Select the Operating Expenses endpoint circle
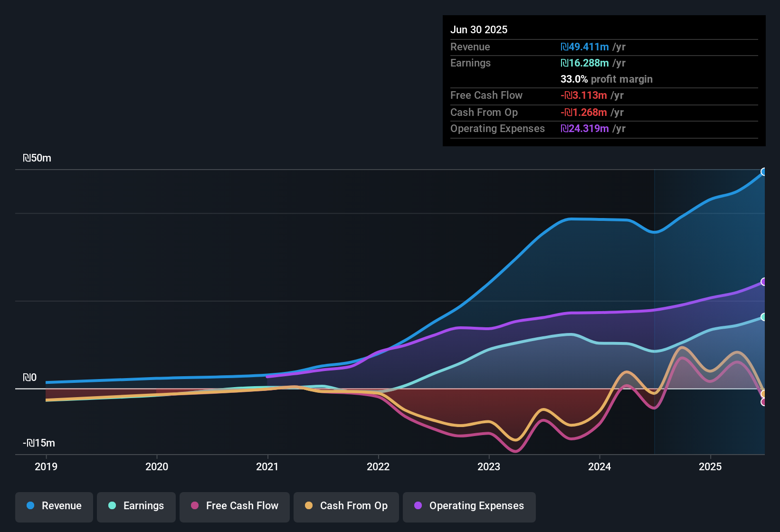This screenshot has height=532, width=780. click(764, 282)
